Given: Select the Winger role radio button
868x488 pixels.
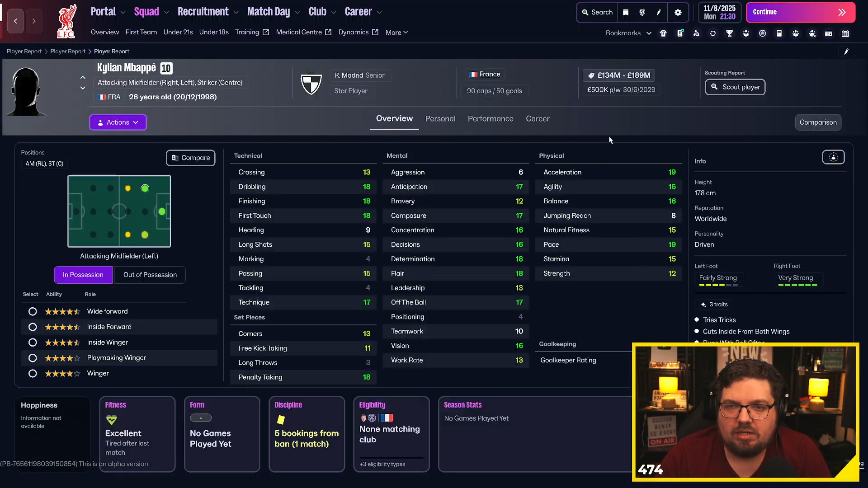Looking at the screenshot, I should 33,374.
